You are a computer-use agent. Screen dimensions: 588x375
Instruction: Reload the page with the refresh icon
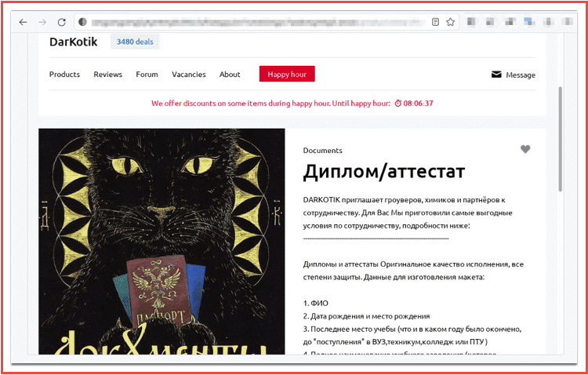(x=61, y=22)
